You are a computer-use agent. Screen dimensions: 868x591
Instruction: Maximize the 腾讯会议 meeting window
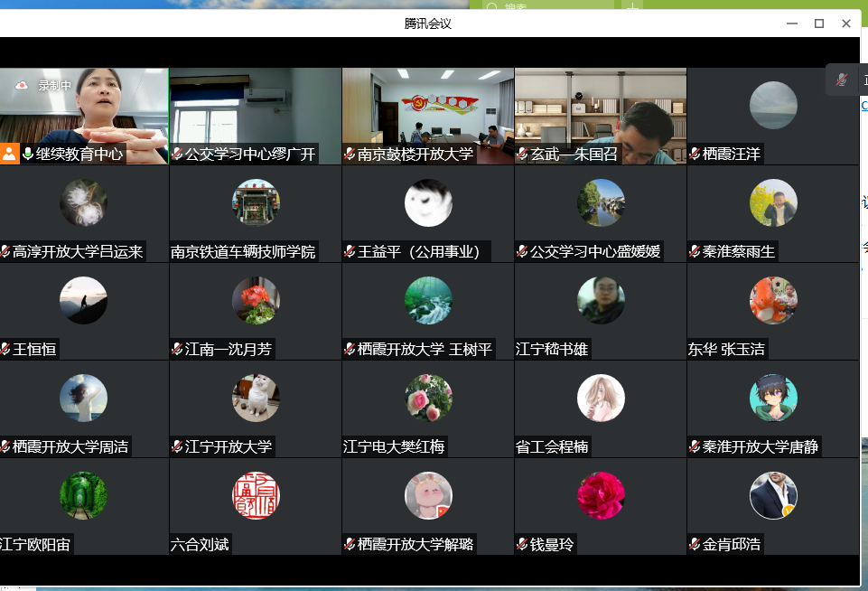tap(819, 23)
